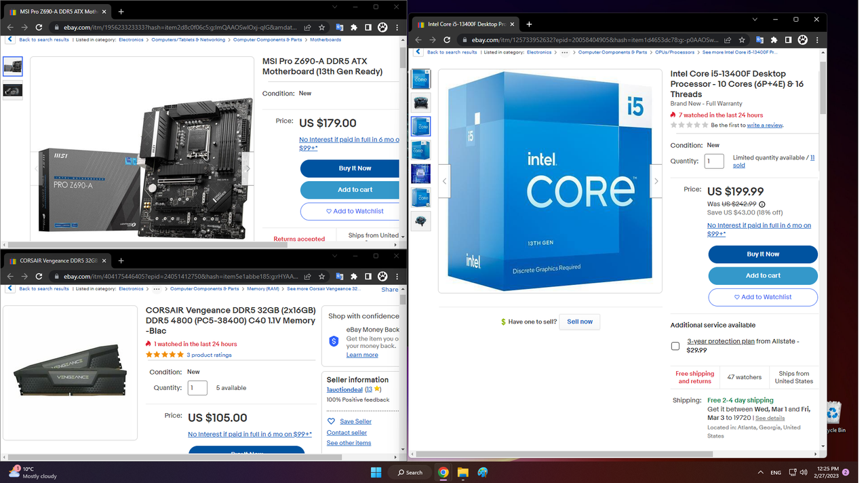Add the Intel processor to cart
Image resolution: width=868 pixels, height=483 pixels.
pos(763,275)
